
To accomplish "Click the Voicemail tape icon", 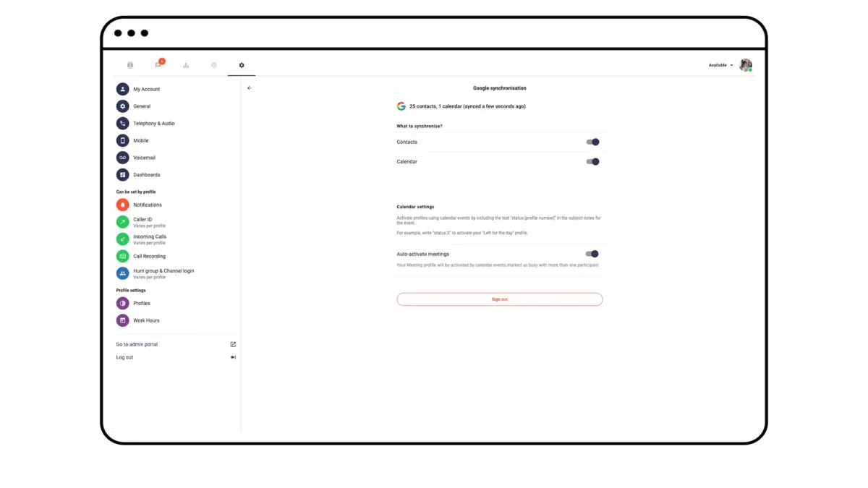I will click(x=123, y=158).
